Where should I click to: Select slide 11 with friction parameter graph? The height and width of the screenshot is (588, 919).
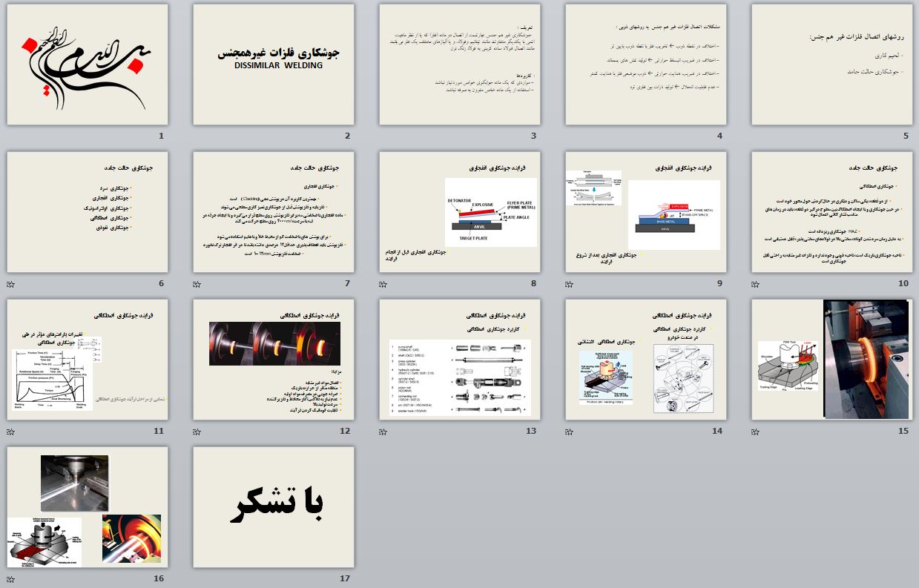(88, 360)
